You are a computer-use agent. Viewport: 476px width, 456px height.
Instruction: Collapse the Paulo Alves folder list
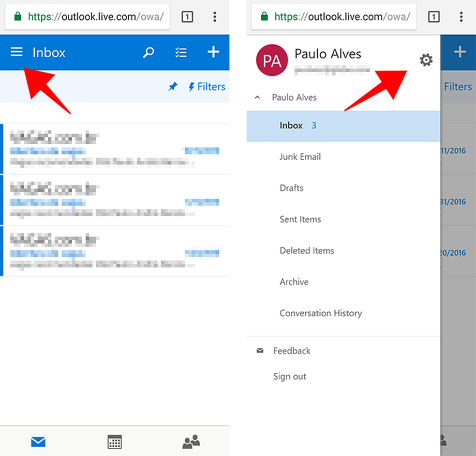coord(257,97)
